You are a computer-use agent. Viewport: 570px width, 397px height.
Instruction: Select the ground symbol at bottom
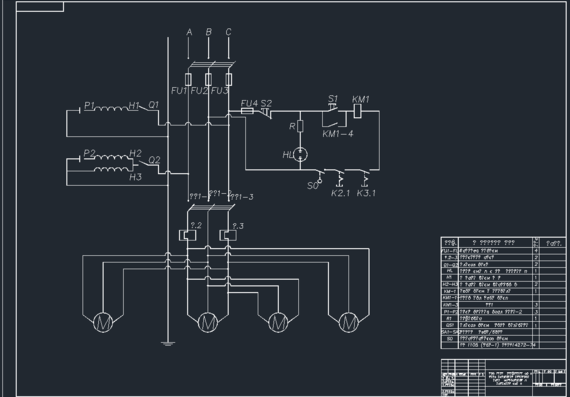pyautogui.click(x=168, y=344)
